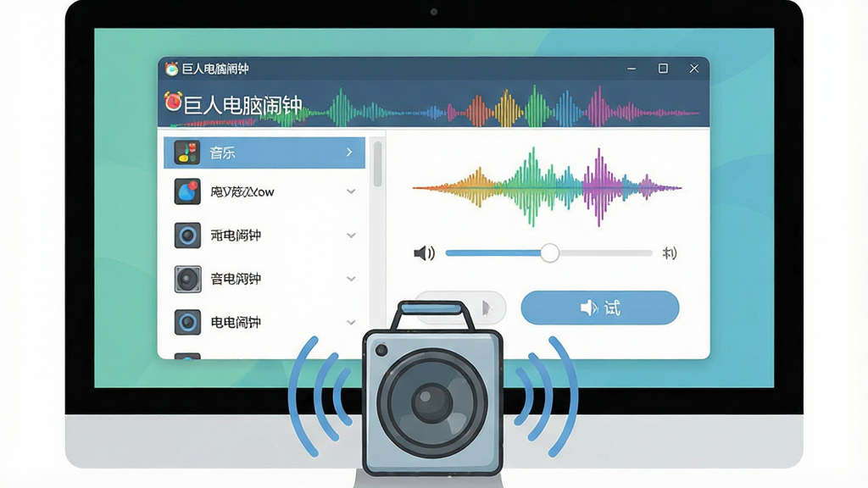
Task: Maximize the 巨人电脑闹钟 window
Action: click(663, 68)
